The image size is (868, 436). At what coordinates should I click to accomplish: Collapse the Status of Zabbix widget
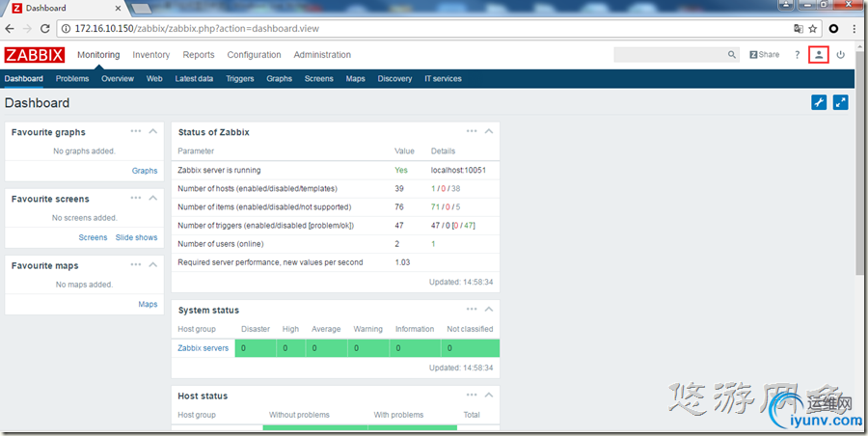489,131
